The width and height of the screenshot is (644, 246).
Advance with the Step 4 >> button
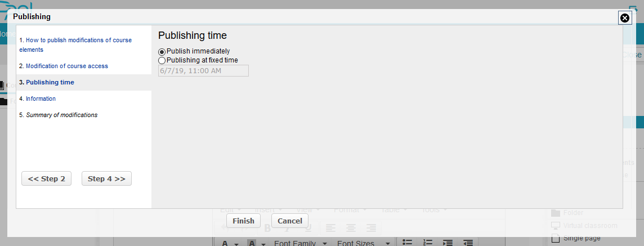click(106, 178)
